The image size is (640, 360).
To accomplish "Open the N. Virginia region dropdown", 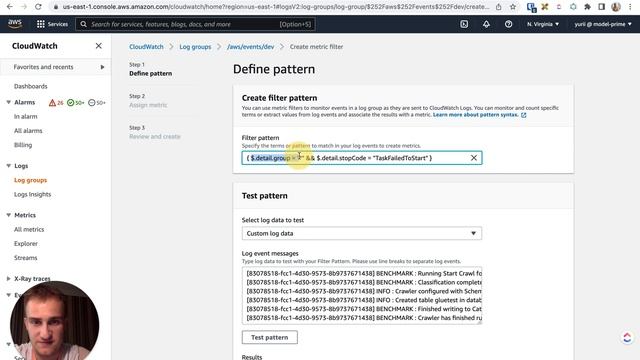I will (542, 24).
